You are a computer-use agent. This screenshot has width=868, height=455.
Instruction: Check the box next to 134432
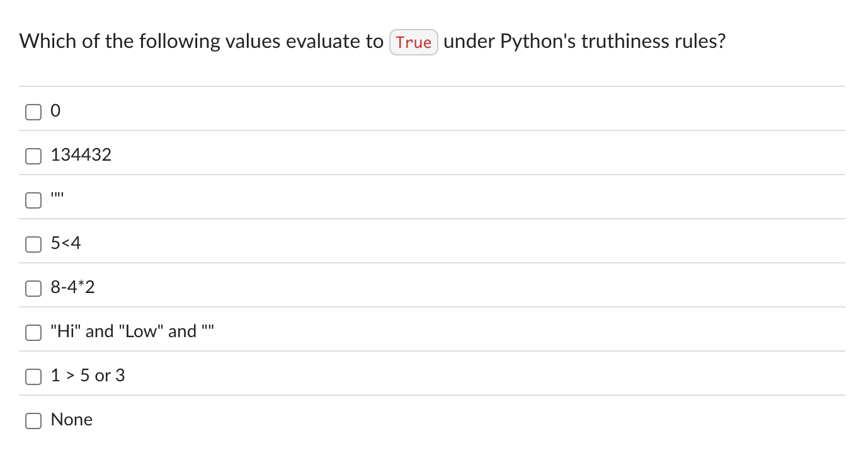pyautogui.click(x=33, y=156)
